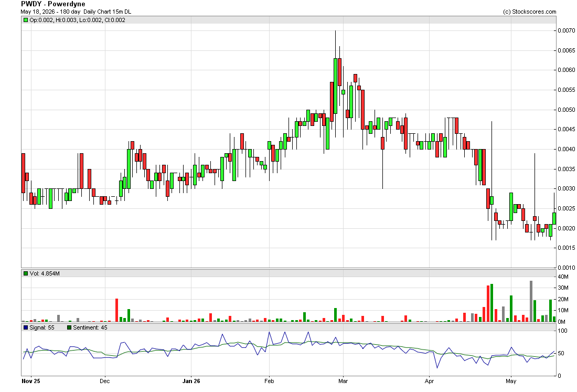The image size is (577, 392).
Task: Click the date and chart type subtitle
Action: tap(76, 12)
